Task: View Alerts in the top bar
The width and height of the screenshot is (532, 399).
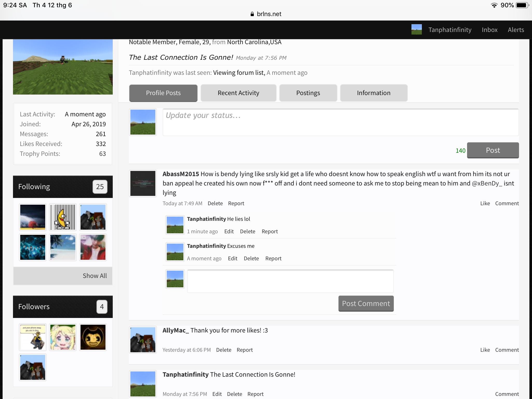Action: pos(516,30)
